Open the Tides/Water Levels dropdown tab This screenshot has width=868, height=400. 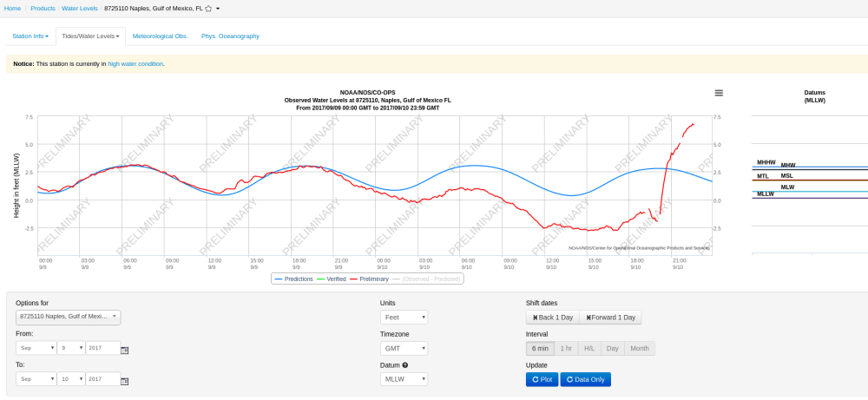pos(90,36)
